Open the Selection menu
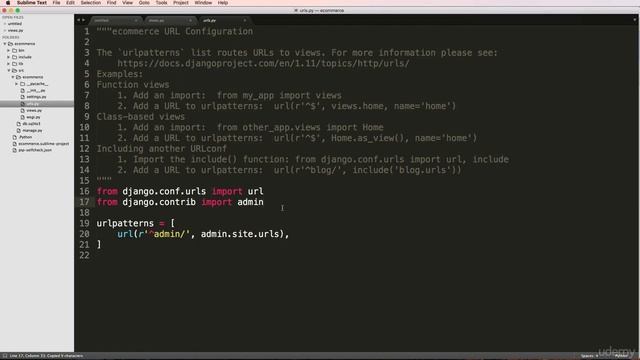640x360 pixels. coord(91,3)
